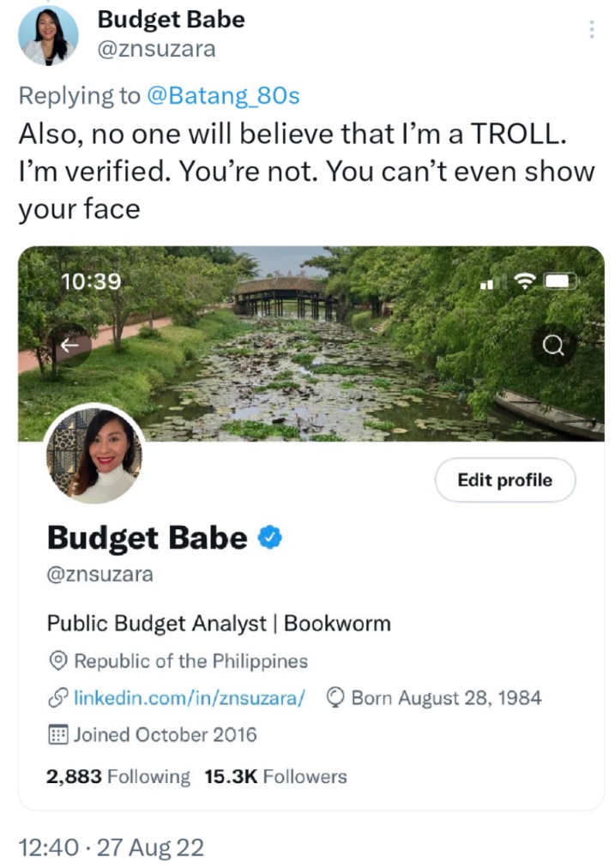This screenshot has width=615, height=868.
Task: Open linkedin.com/in/znsuzara/ link
Action: click(190, 697)
